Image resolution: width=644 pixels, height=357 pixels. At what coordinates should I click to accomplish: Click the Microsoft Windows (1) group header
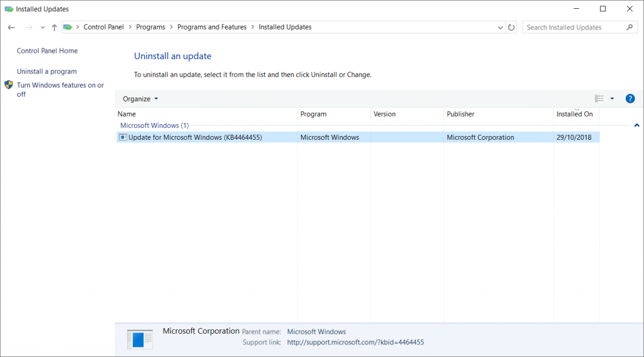(x=155, y=125)
